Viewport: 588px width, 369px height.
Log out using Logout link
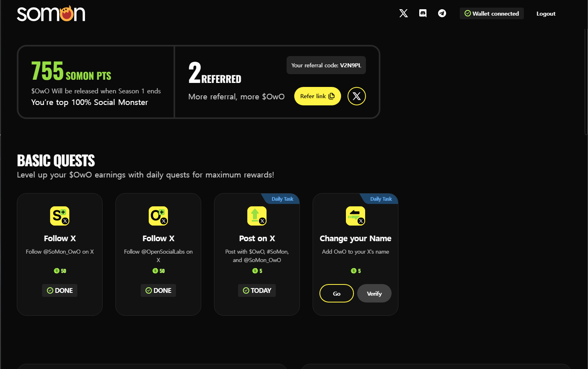[546, 14]
